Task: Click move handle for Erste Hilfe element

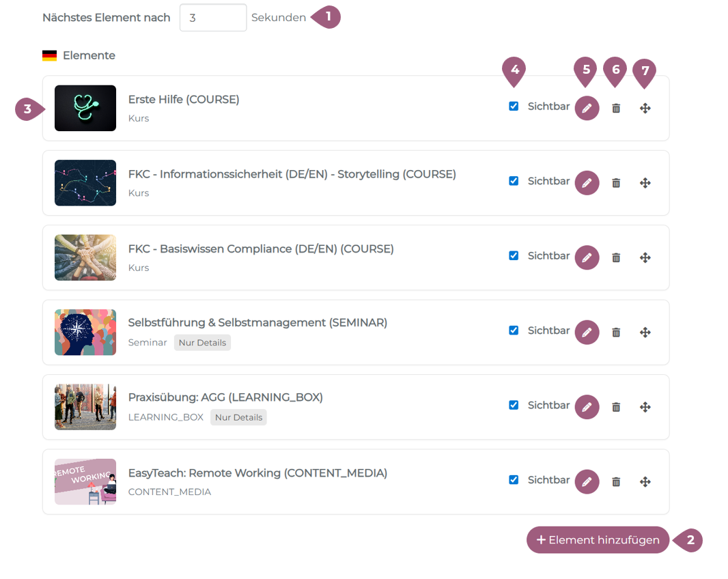Action: [645, 108]
